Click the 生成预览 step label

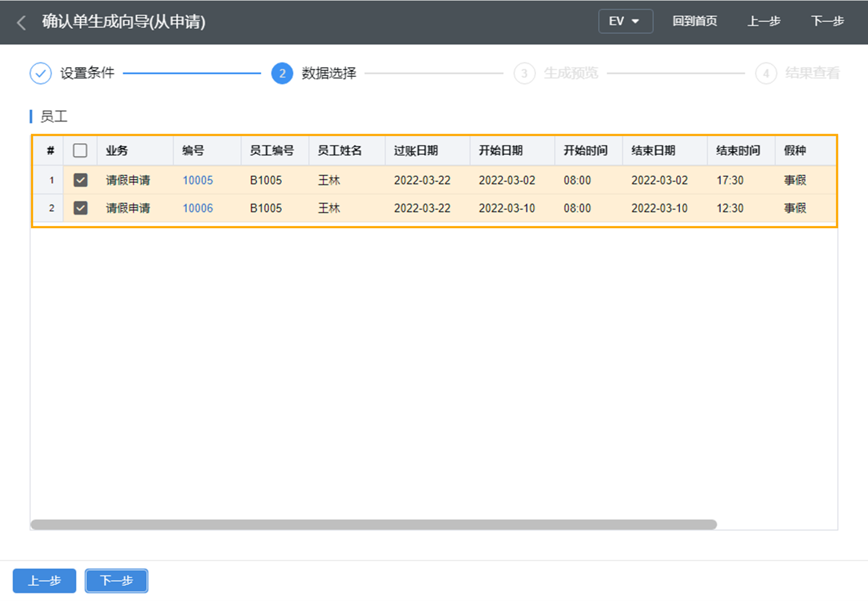click(571, 73)
